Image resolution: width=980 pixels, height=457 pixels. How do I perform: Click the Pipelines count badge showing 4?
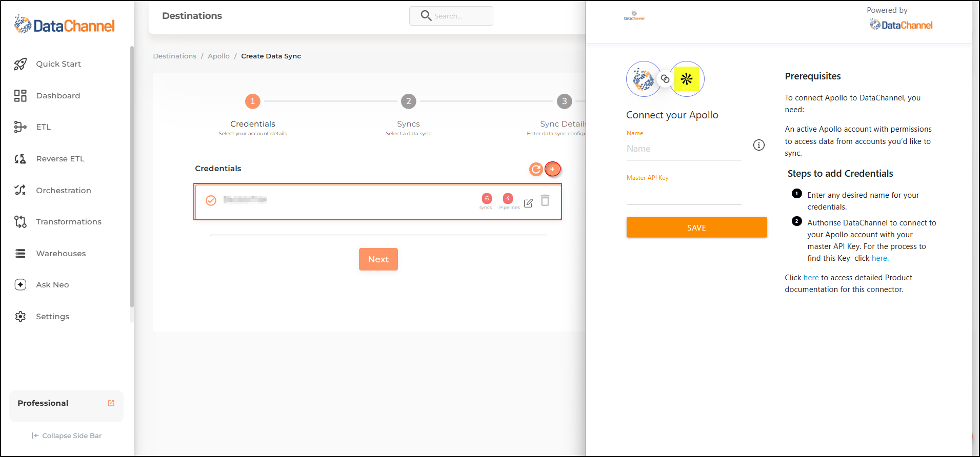tap(508, 198)
